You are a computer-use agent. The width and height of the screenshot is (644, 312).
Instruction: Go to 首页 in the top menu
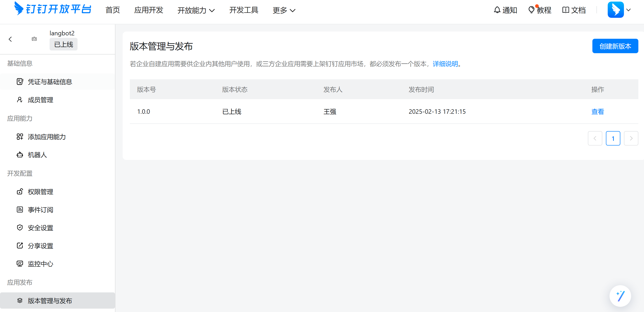click(x=112, y=10)
